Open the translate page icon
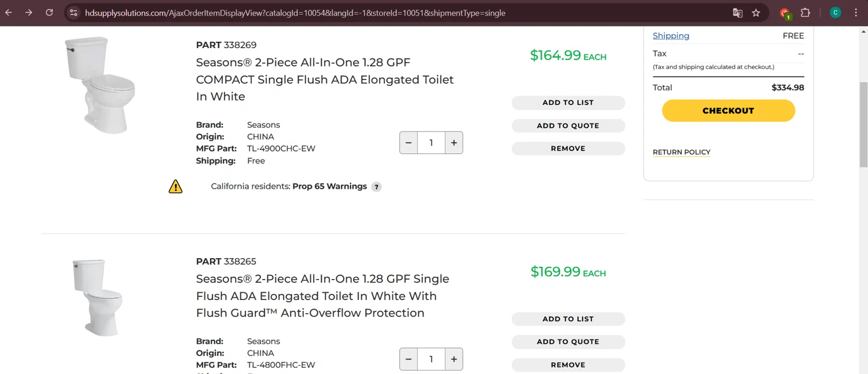The width and height of the screenshot is (868, 374). click(737, 13)
